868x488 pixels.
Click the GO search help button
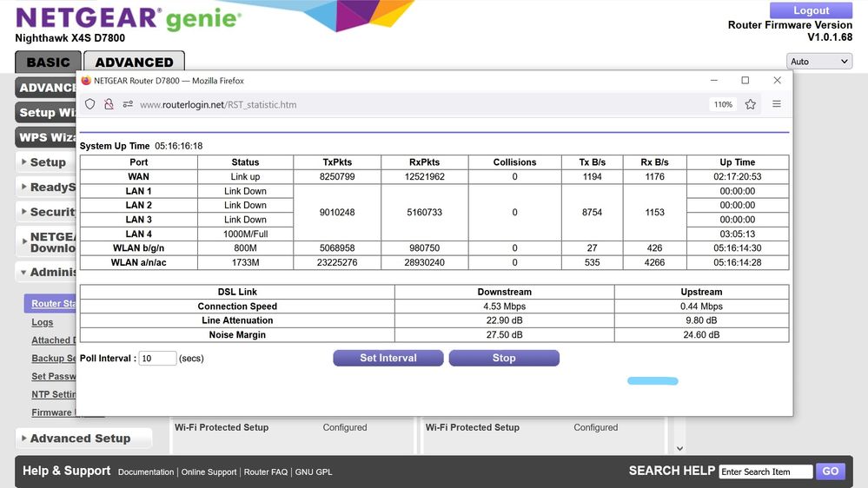pos(831,472)
